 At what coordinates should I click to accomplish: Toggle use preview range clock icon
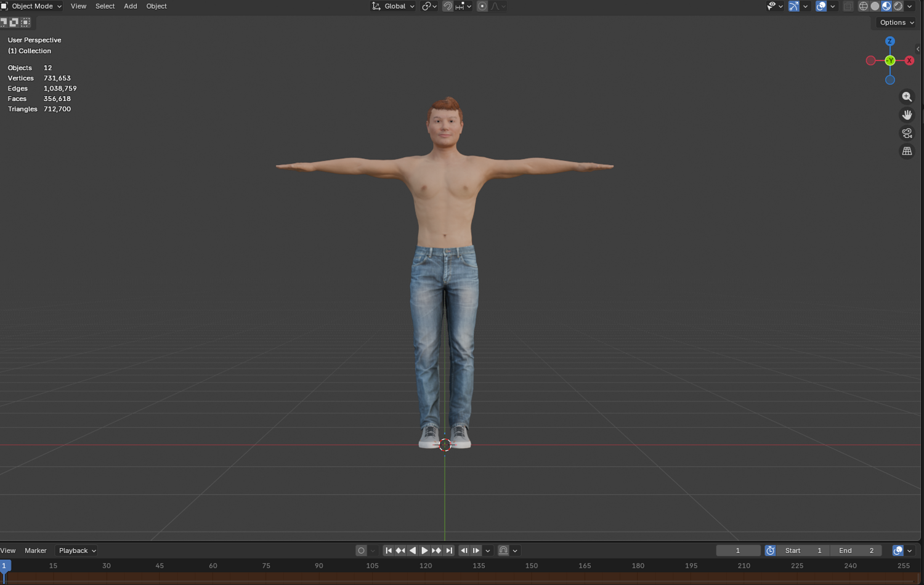tap(770, 551)
